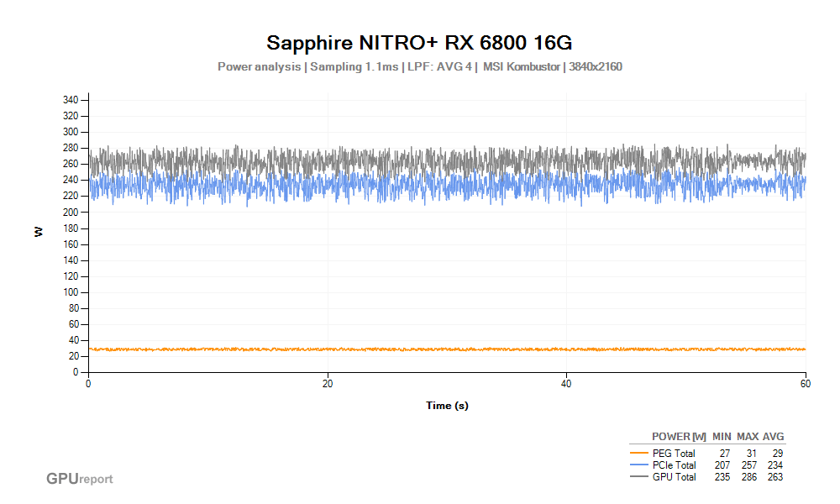
Task: Click the 'MSI Kombustor' subtitle text
Action: [x=522, y=67]
